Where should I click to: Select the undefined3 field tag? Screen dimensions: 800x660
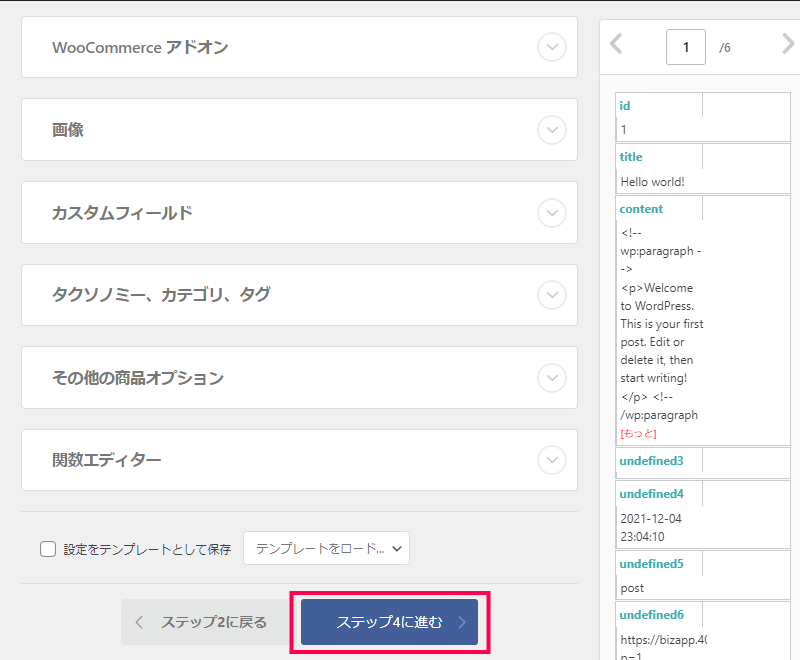tap(651, 461)
